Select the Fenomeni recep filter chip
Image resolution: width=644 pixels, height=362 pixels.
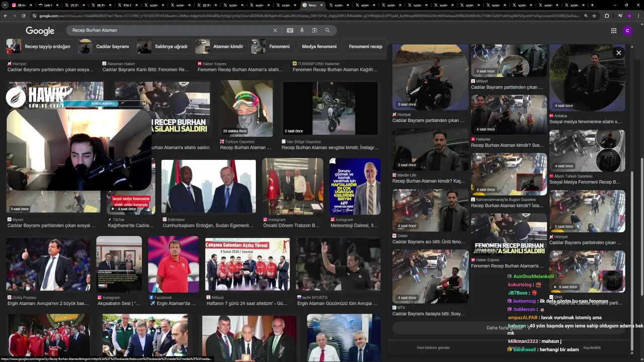(365, 46)
